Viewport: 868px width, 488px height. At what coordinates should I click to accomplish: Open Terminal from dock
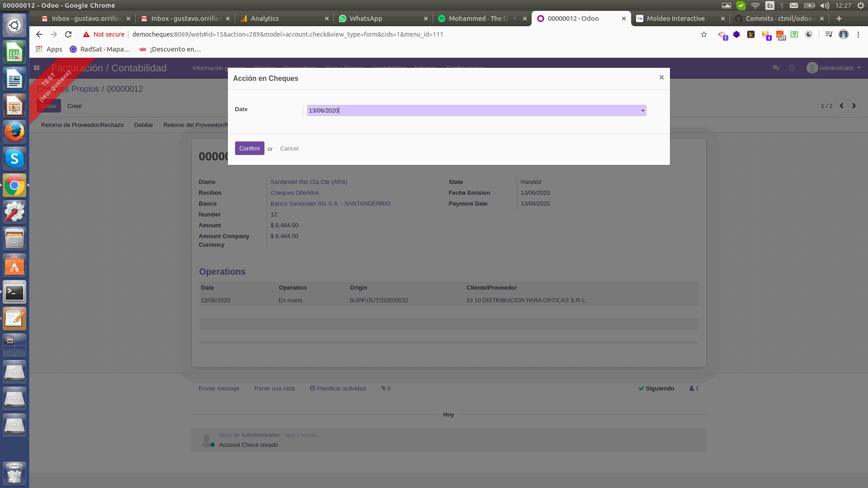(14, 292)
